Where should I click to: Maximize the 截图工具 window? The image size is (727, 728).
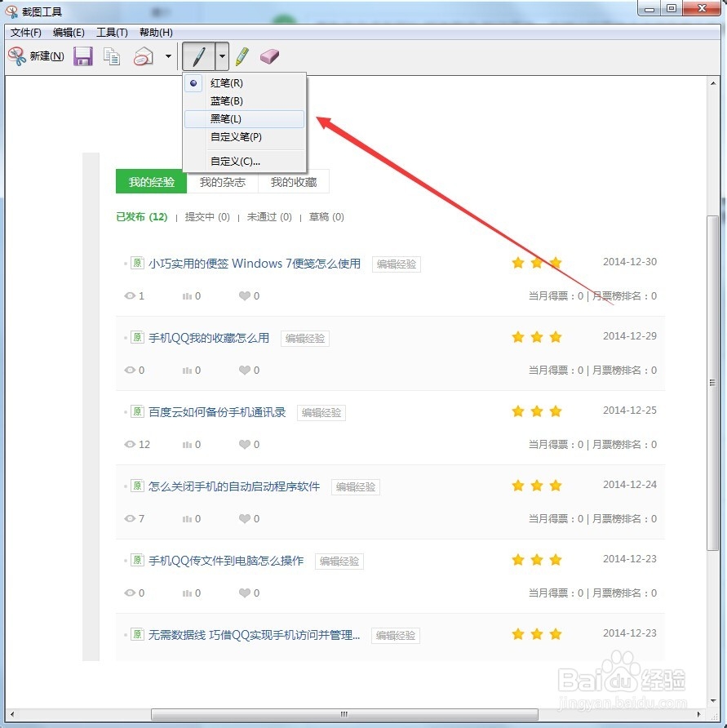coord(672,9)
